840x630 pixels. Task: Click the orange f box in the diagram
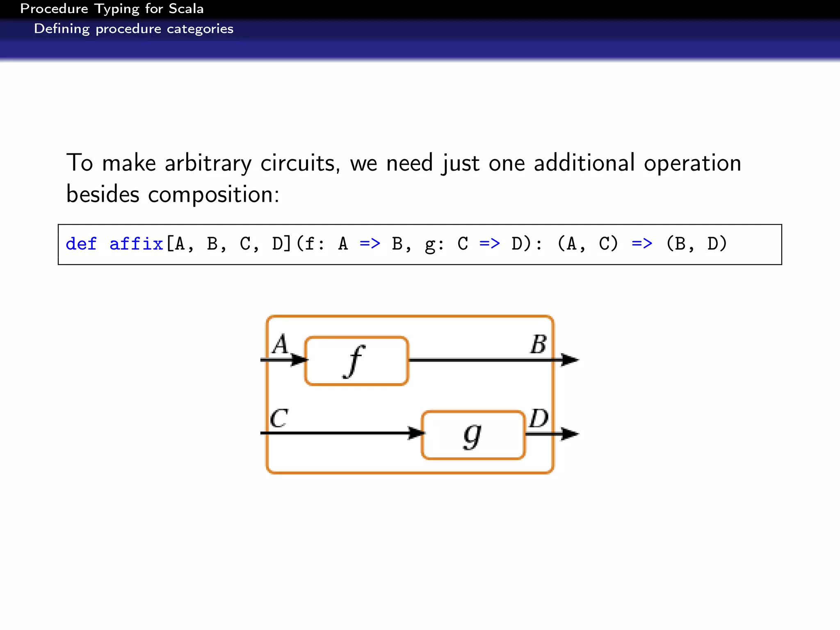356,361
